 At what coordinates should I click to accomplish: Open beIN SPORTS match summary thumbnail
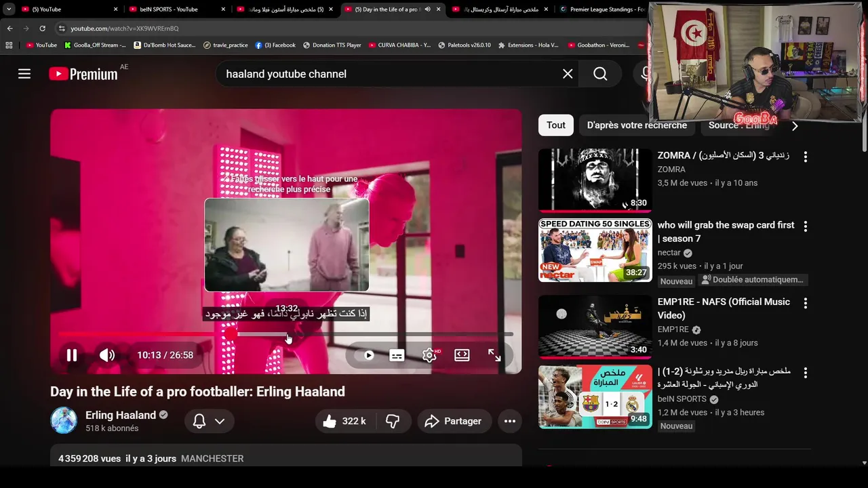click(595, 397)
